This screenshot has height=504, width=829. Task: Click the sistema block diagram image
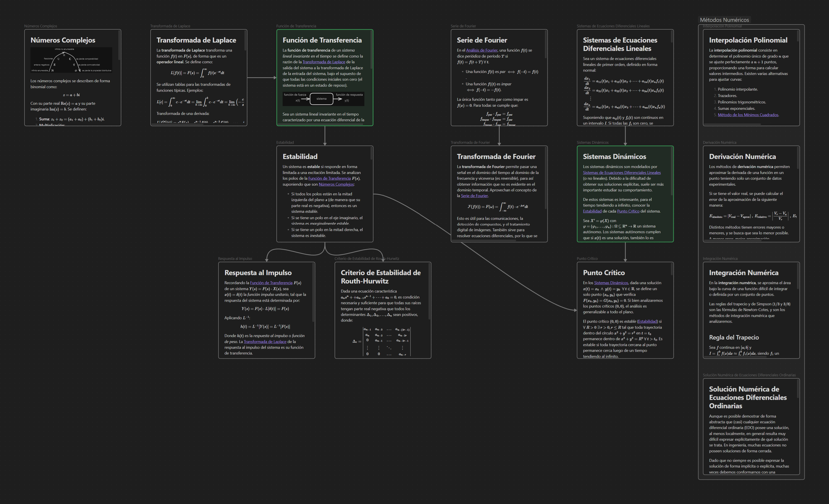[323, 99]
